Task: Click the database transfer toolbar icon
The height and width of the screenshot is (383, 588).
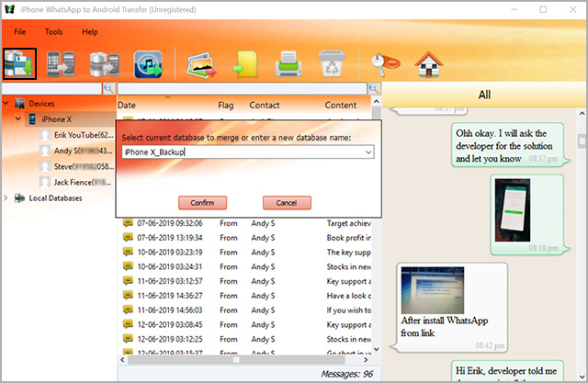Action: 102,65
